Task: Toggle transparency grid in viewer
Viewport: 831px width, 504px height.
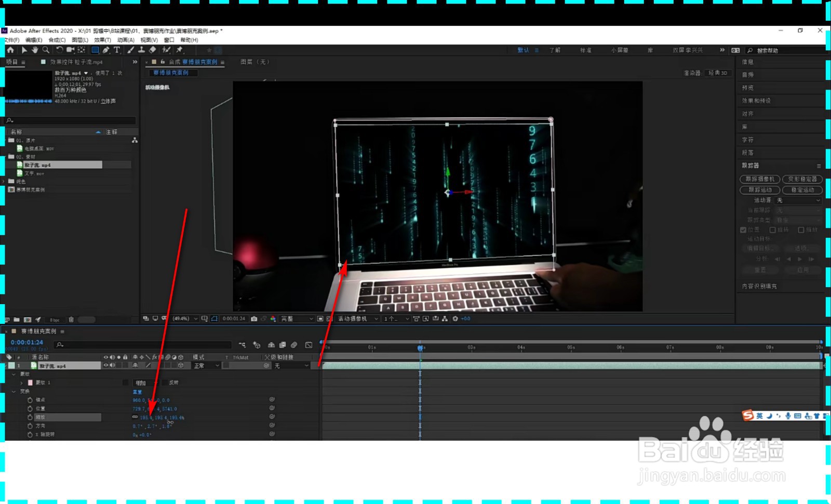Action: 329,319
